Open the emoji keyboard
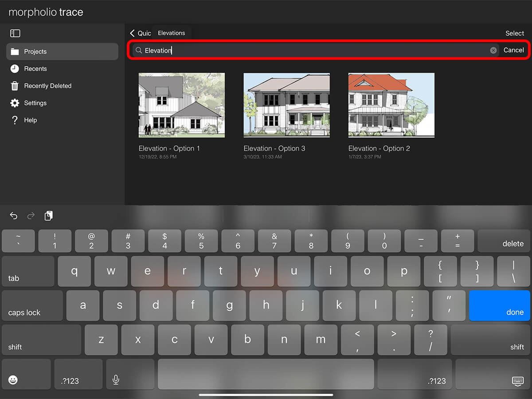This screenshot has height=399, width=532. pos(13,380)
